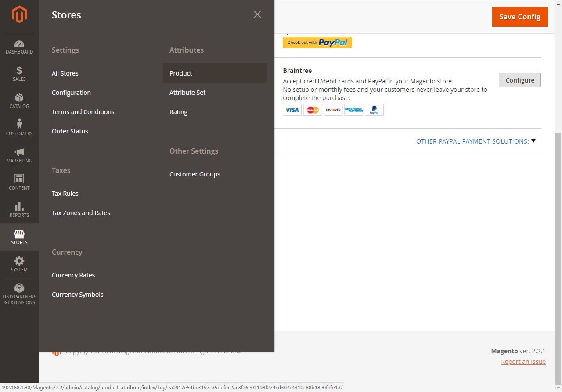Open Customer Groups menu item
Viewport: 562px width, 392px height.
click(x=195, y=174)
